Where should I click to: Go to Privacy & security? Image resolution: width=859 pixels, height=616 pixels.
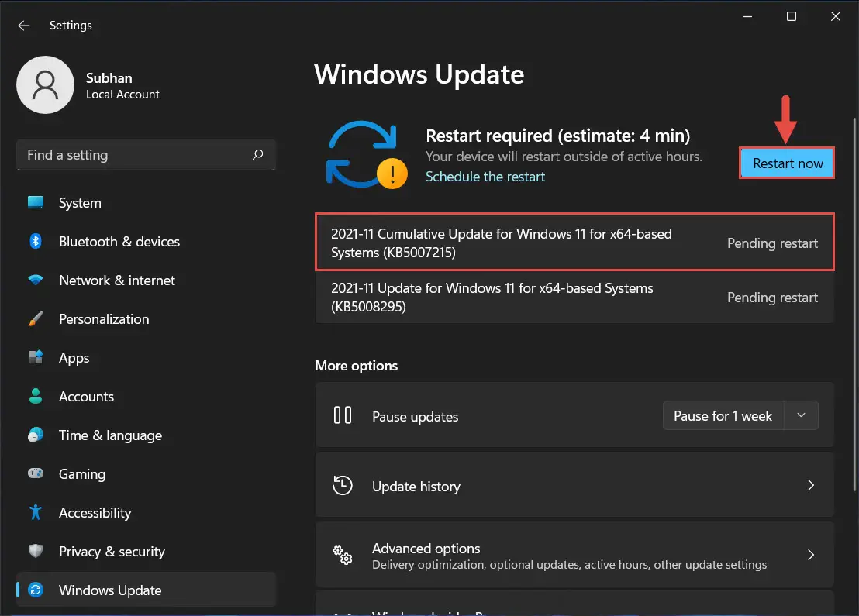(x=146, y=552)
